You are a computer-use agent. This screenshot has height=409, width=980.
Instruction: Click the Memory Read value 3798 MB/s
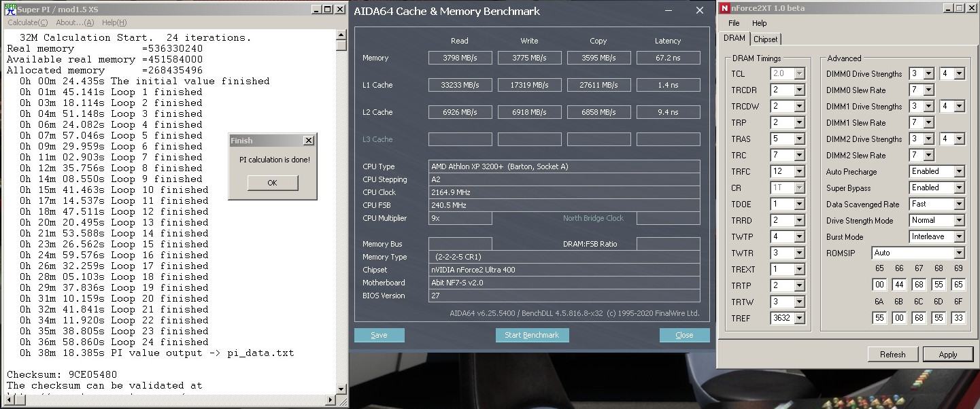pos(460,58)
